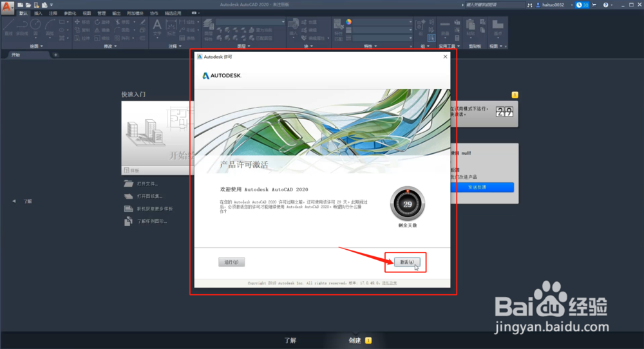
Task: Select the 参数化 ribbon tab
Action: click(x=70, y=13)
